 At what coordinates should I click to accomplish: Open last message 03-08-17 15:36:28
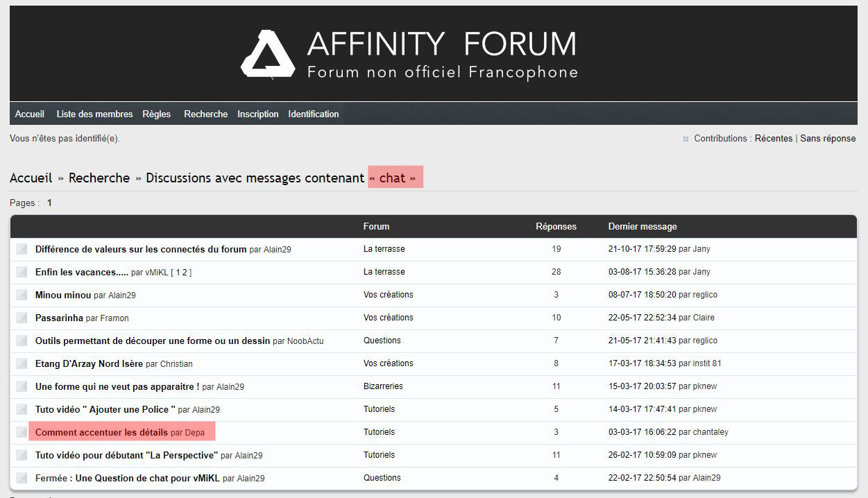643,272
